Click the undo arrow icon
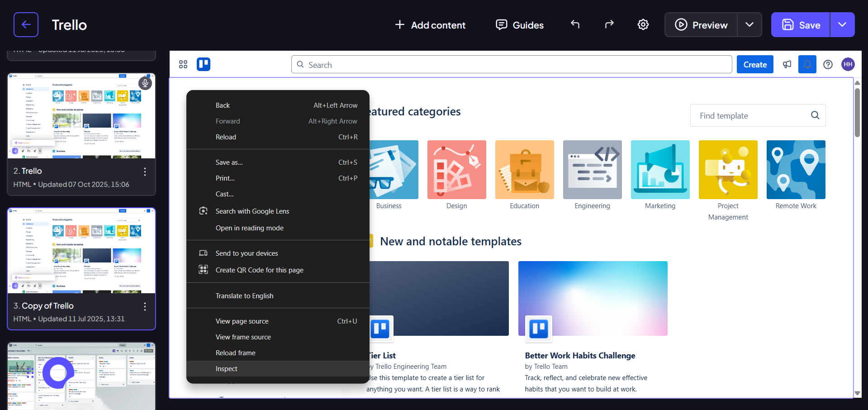The height and width of the screenshot is (410, 868). 575,24
